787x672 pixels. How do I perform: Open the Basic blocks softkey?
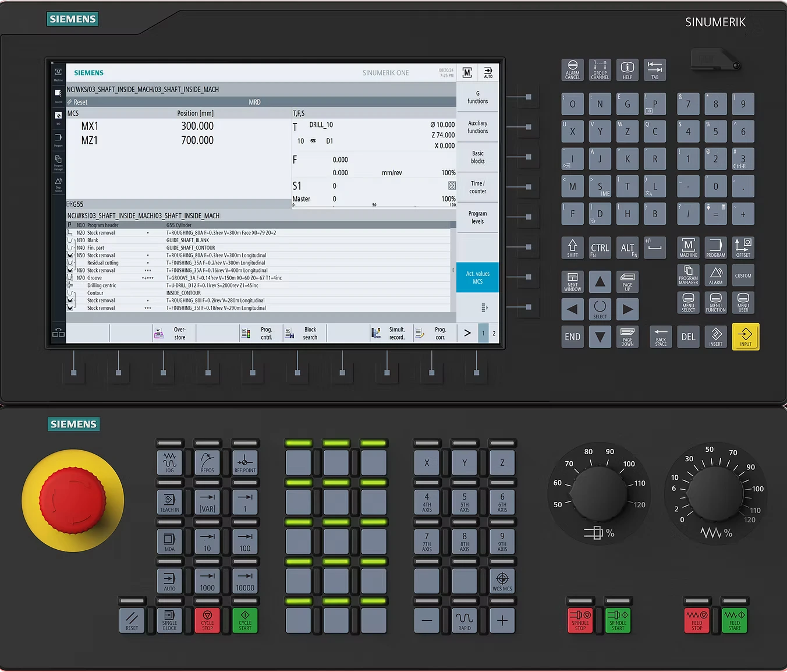(x=477, y=157)
